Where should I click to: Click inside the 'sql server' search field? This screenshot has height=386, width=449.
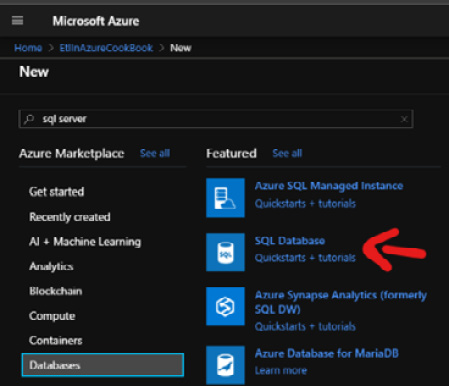tap(216, 119)
